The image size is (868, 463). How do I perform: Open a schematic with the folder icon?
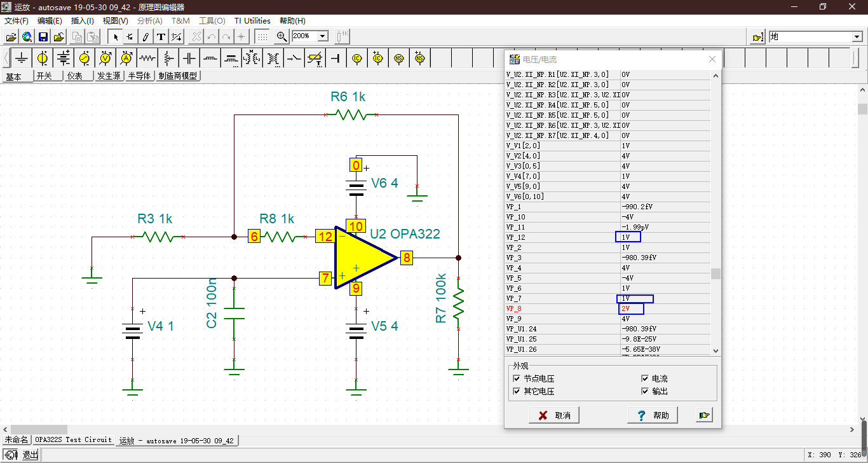pos(11,37)
